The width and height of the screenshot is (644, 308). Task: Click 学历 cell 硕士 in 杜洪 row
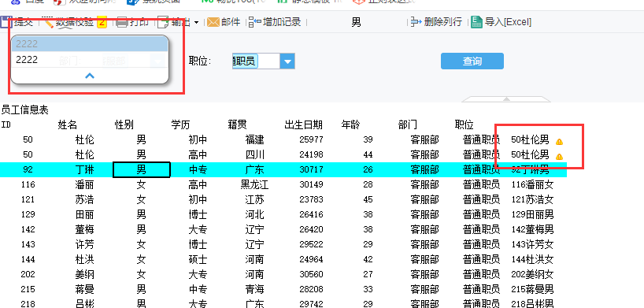pyautogui.click(x=198, y=259)
